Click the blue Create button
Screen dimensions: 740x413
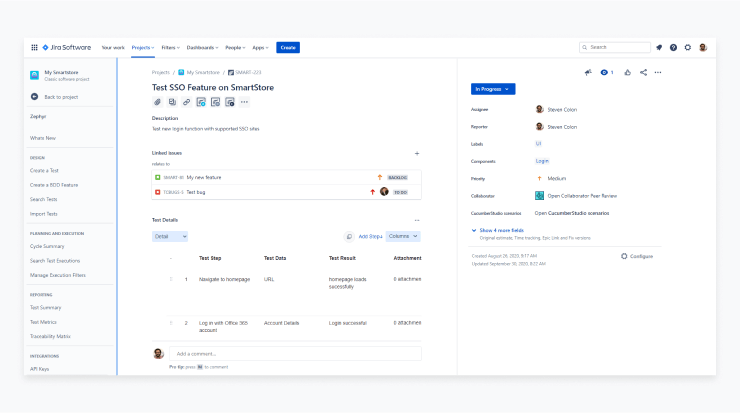(288, 48)
